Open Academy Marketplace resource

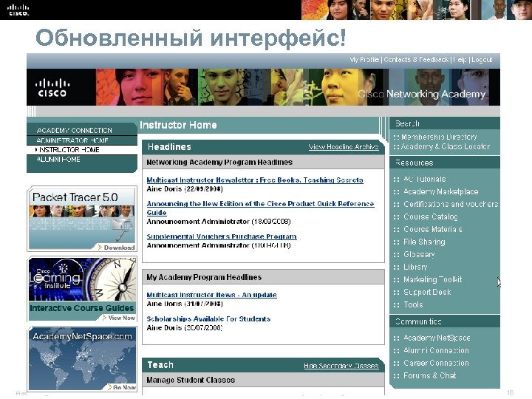440,191
